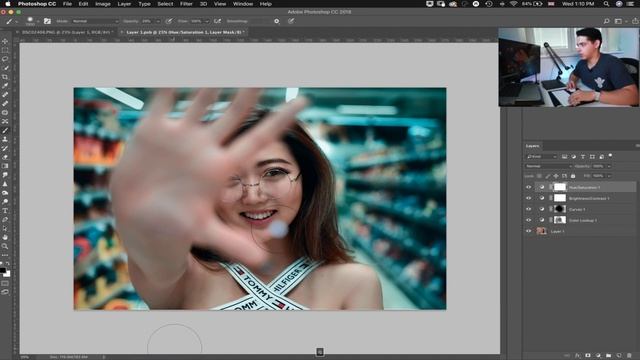Open layer filter Kind dropdown
Viewport: 640px width, 360px height.
[x=542, y=156]
